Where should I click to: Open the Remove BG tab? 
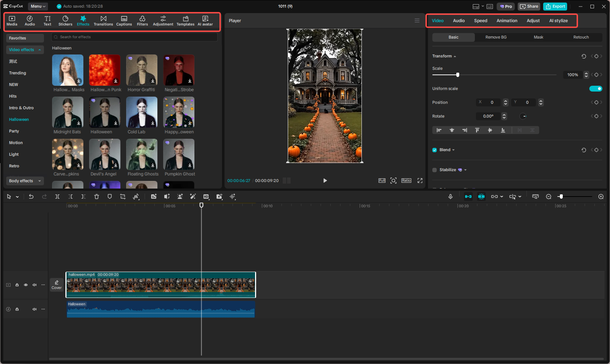tap(496, 37)
